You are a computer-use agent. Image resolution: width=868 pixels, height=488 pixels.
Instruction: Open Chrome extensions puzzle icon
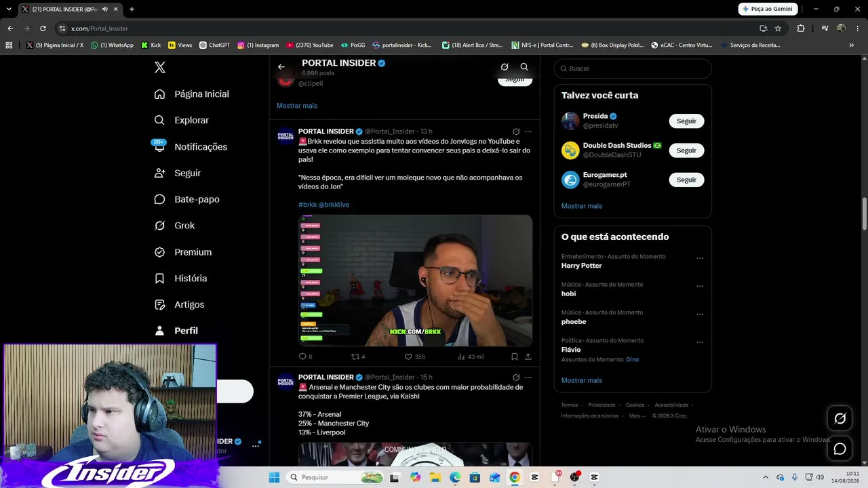(x=801, y=28)
